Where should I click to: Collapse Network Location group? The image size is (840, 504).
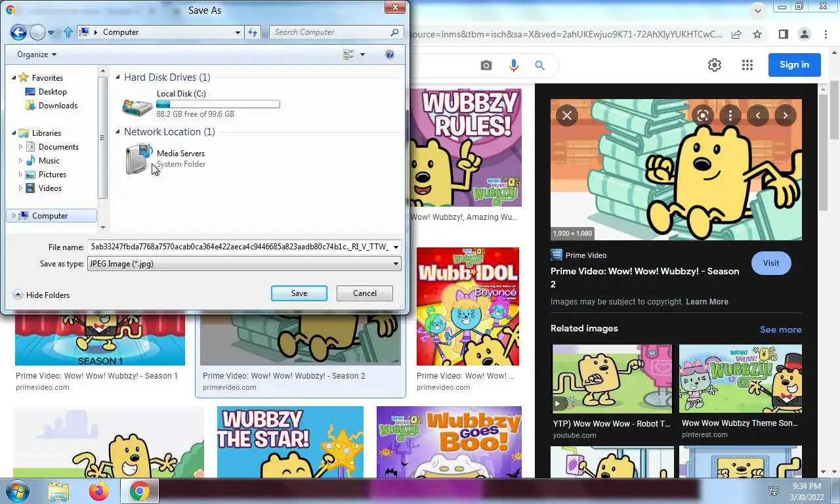pos(118,132)
